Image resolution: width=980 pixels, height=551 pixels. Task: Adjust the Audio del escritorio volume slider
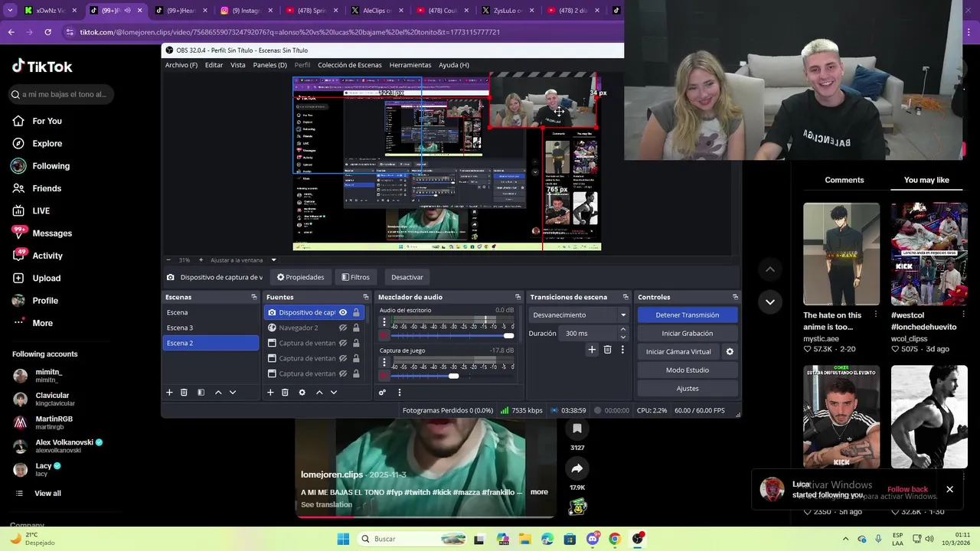pyautogui.click(x=452, y=335)
